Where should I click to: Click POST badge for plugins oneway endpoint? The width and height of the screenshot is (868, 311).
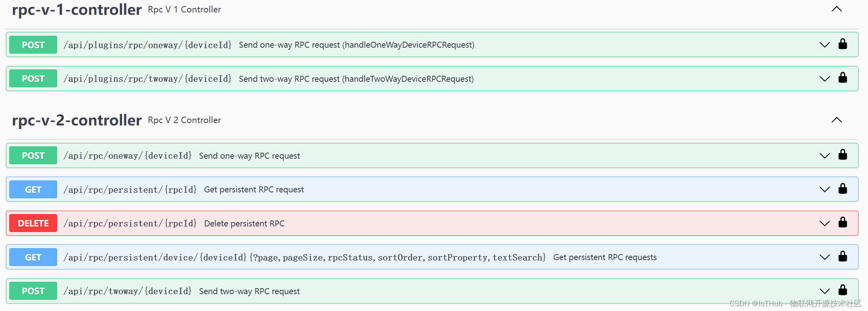33,45
